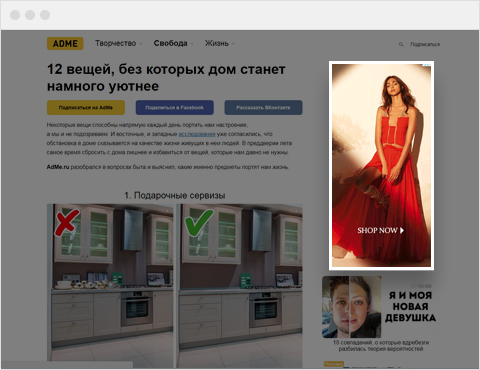
Task: Click Поделиться в Facebook button
Action: click(175, 108)
